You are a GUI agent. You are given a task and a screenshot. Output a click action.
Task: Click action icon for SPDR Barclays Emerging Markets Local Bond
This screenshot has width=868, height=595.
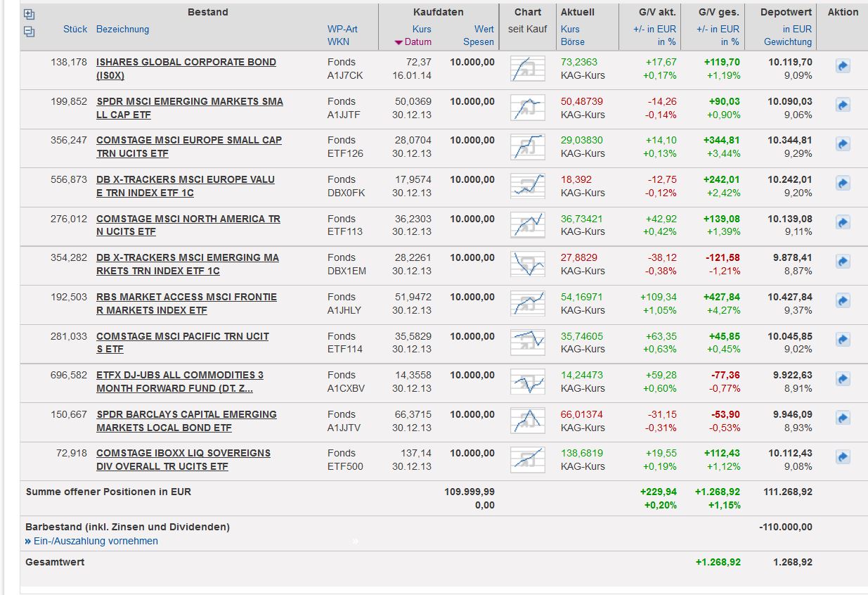(x=843, y=418)
